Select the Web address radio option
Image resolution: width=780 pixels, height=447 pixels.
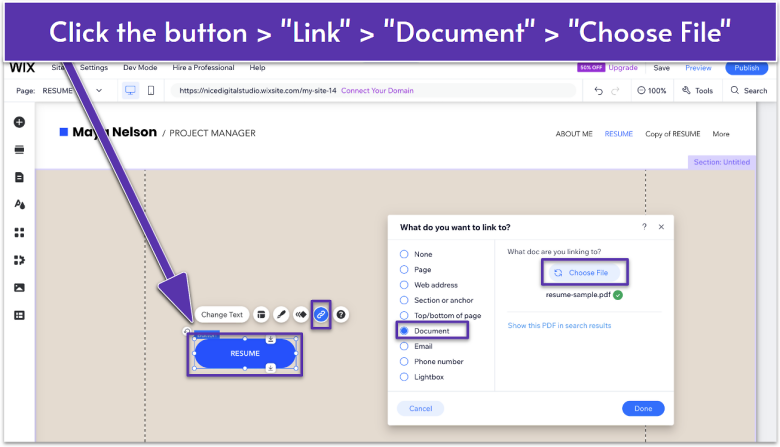[x=404, y=285]
